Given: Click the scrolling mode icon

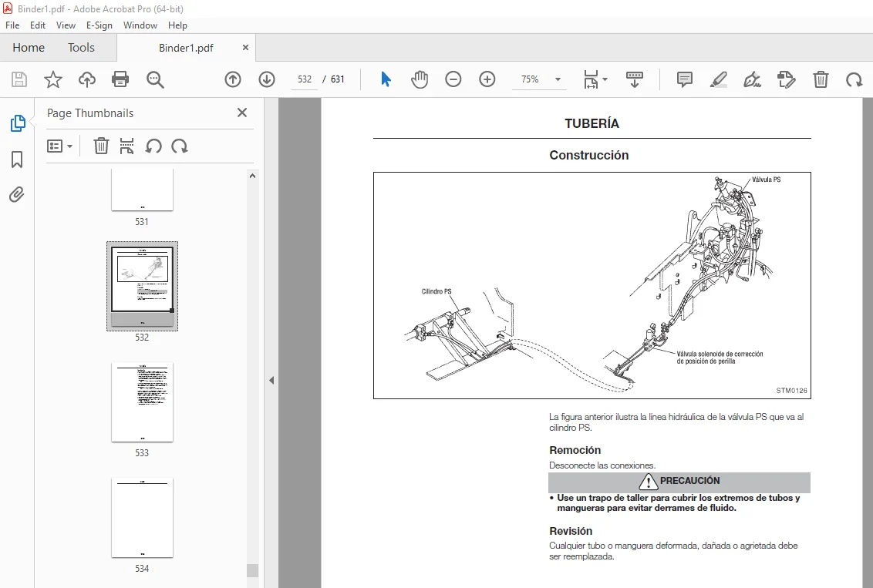Looking at the screenshot, I should point(634,79).
